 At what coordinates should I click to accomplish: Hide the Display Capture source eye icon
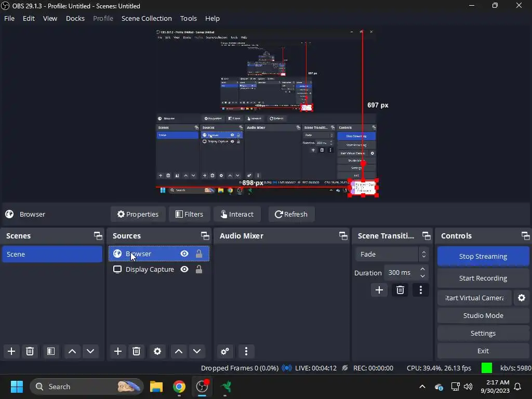click(184, 270)
